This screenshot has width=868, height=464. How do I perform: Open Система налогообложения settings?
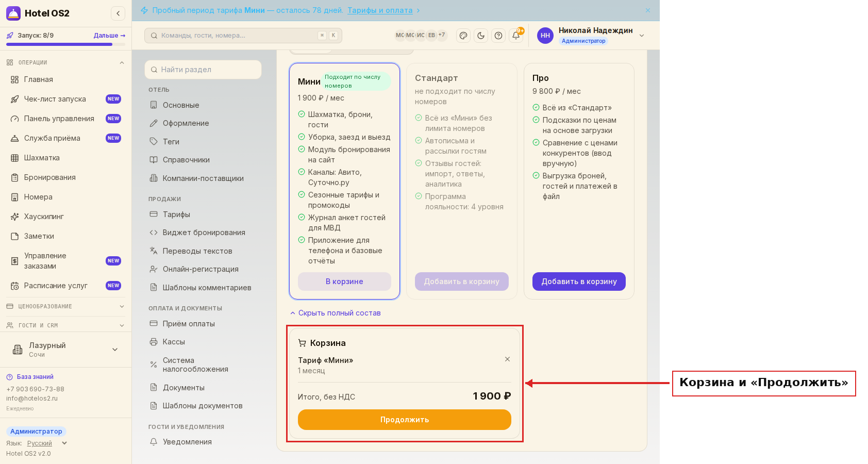point(203,364)
